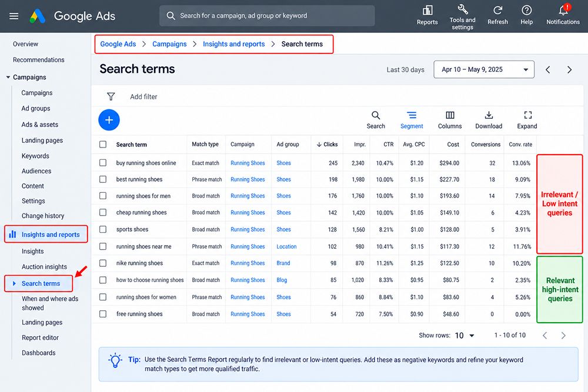Open Keywords in the sidebar
This screenshot has height=392, width=588.
[35, 156]
